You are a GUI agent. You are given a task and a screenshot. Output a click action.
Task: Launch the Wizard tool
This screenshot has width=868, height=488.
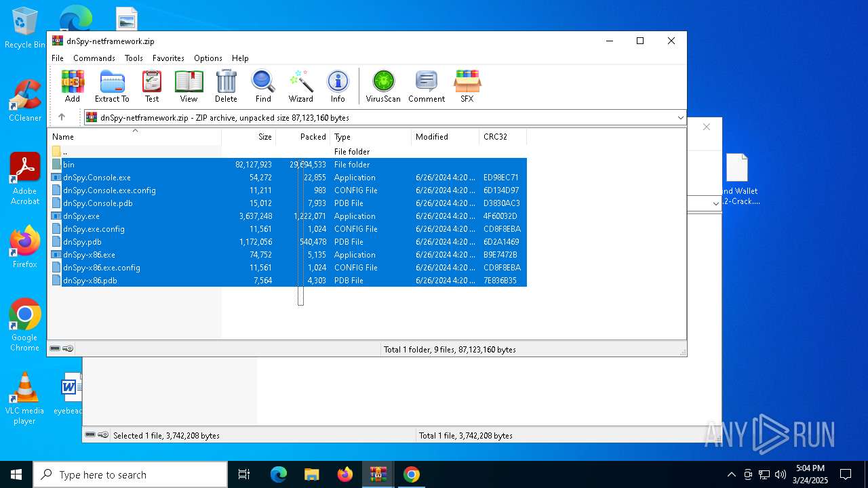click(301, 86)
